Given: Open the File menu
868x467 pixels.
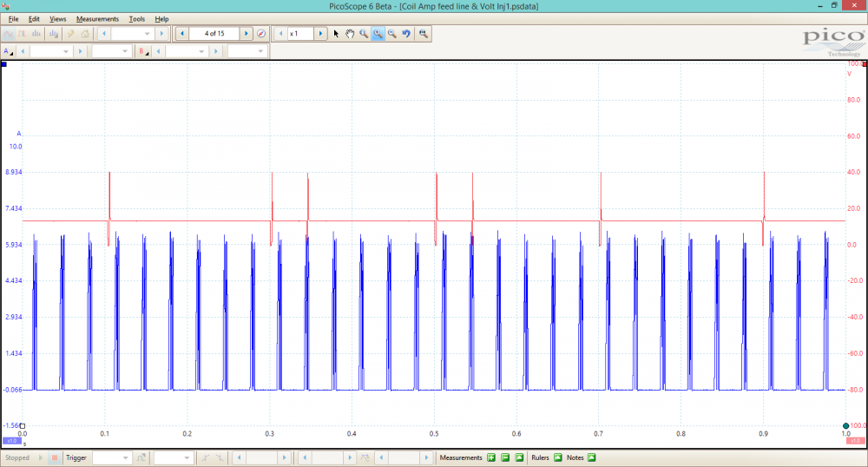Looking at the screenshot, I should [13, 19].
